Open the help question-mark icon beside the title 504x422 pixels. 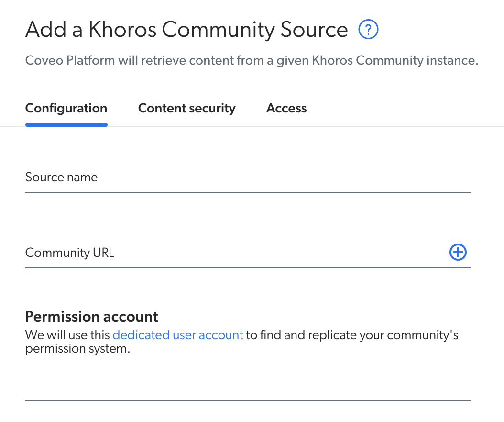click(368, 29)
